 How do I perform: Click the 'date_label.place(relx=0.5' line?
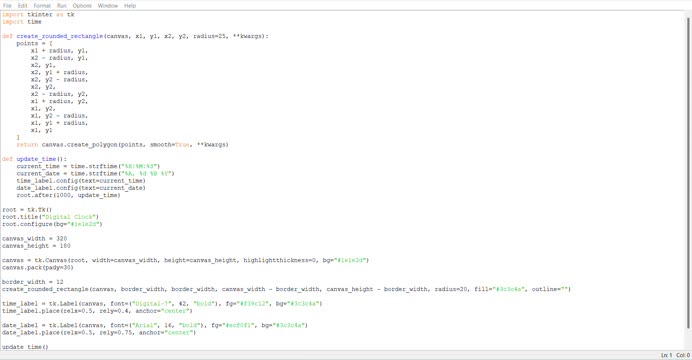click(x=99, y=332)
